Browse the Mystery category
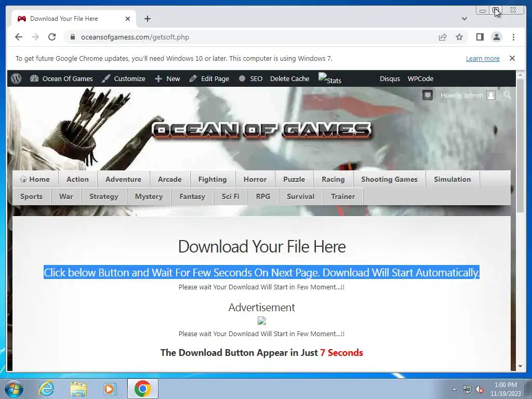 [149, 196]
